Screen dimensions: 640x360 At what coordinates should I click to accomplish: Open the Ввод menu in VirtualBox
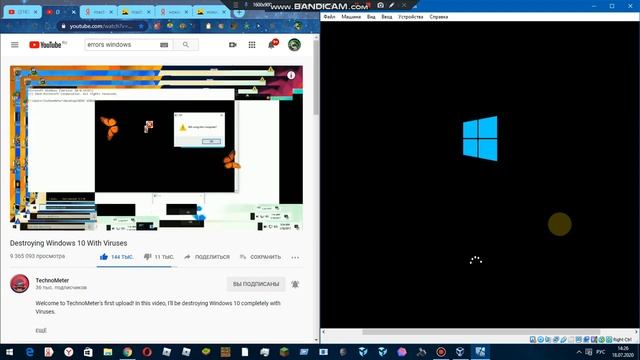click(x=387, y=17)
